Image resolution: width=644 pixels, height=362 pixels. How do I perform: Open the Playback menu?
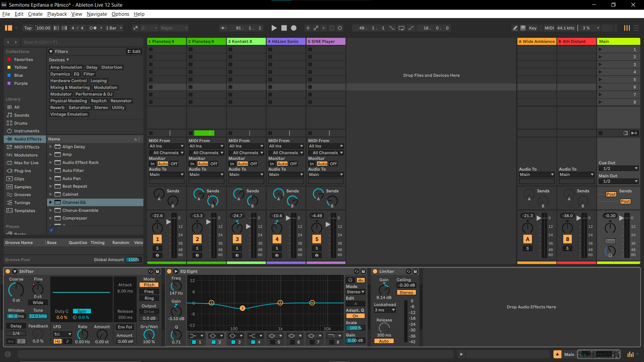coord(57,14)
